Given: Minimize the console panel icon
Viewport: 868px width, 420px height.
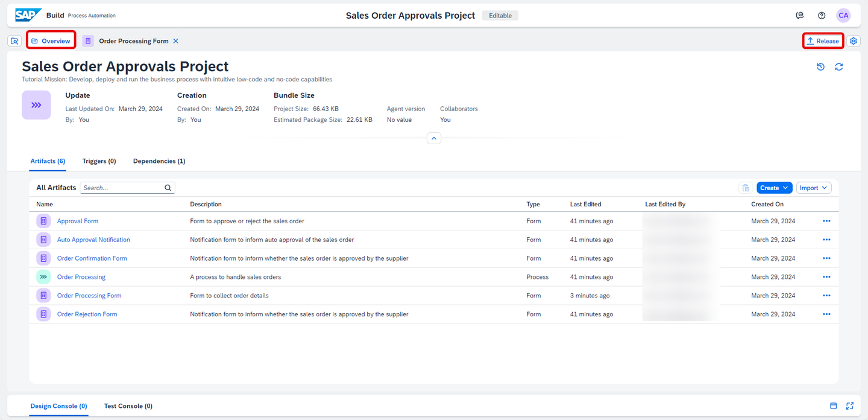Looking at the screenshot, I should (834, 406).
